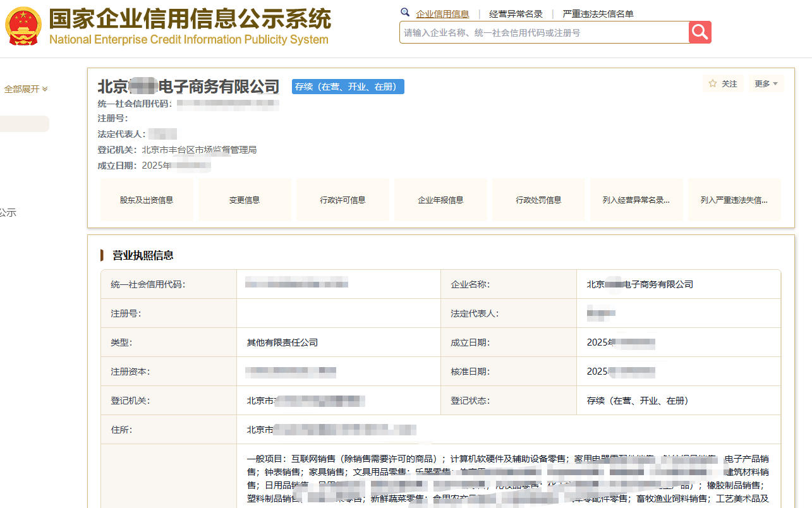Open the 行政许可信息 section
The height and width of the screenshot is (508, 812).
click(342, 200)
